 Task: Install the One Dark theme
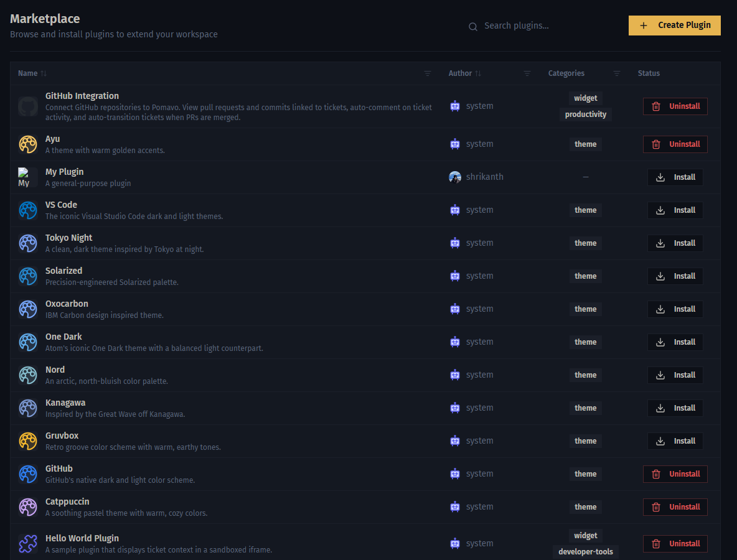[x=675, y=342]
